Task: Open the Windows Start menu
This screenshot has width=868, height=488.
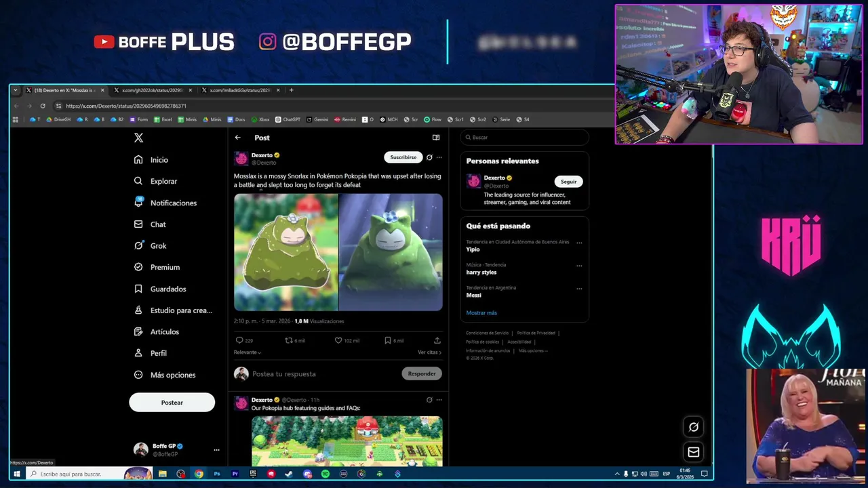Action: pos(17,474)
